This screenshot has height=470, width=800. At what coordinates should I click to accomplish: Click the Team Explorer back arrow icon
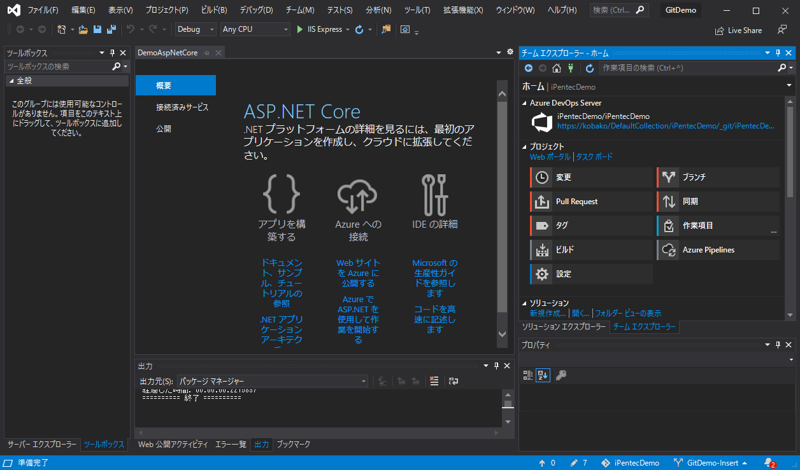529,68
